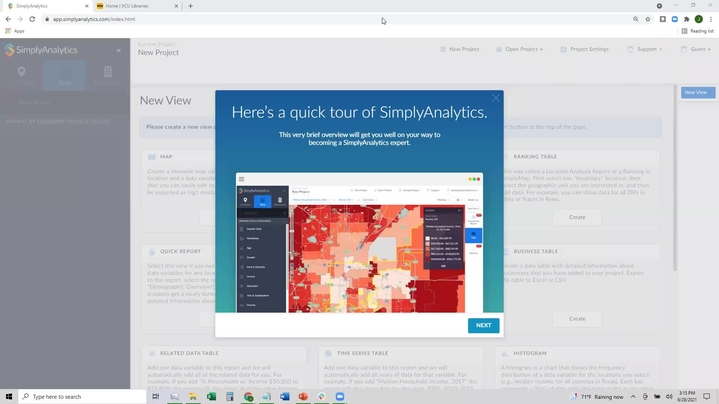Image resolution: width=719 pixels, height=404 pixels.
Task: Click the Business Table heading
Action: click(536, 252)
